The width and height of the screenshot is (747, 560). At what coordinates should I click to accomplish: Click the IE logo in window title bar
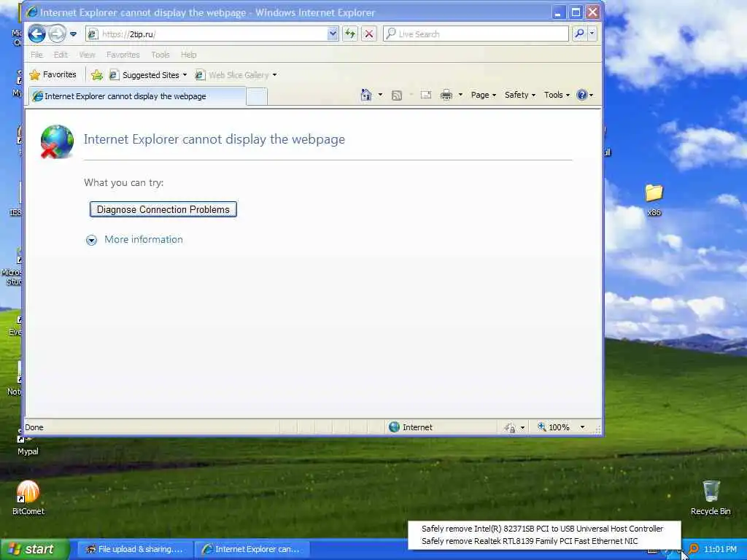coord(31,12)
